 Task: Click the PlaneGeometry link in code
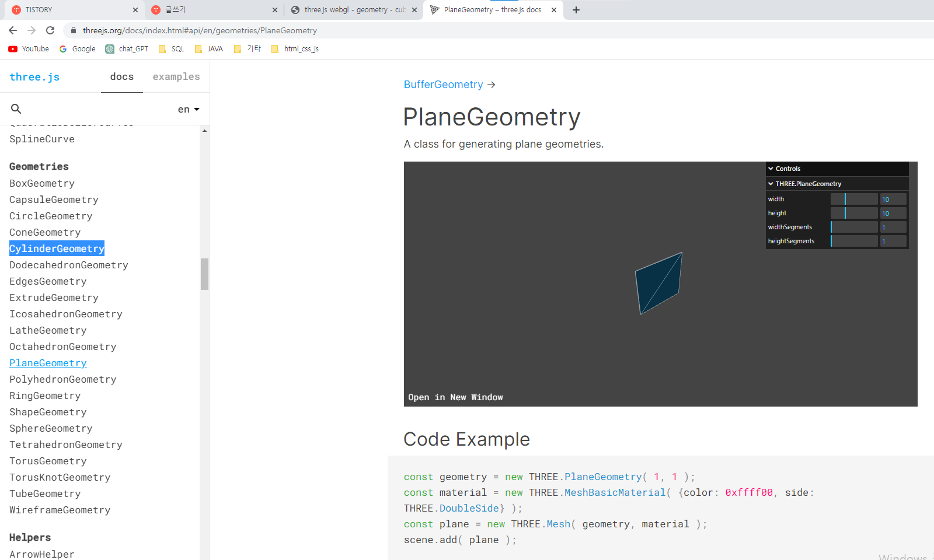pos(603,477)
